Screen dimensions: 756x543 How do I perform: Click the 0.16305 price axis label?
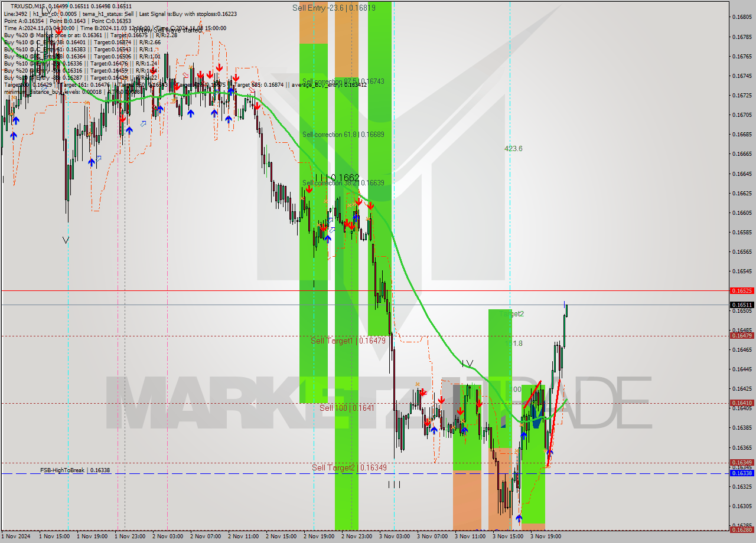(x=742, y=506)
